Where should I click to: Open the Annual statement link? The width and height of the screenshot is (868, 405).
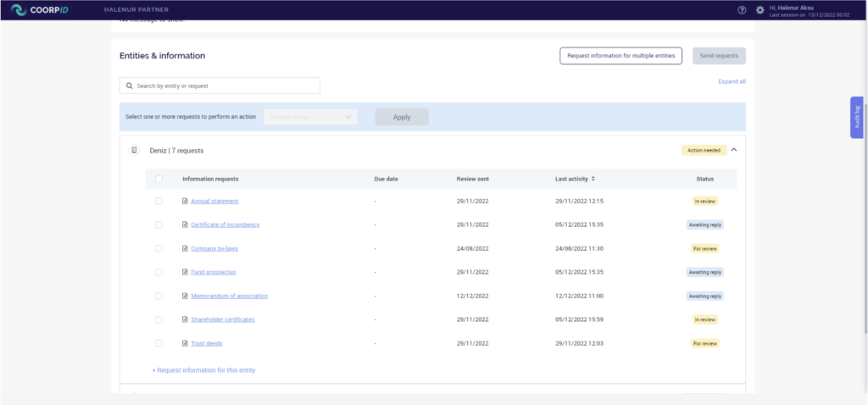pos(214,202)
